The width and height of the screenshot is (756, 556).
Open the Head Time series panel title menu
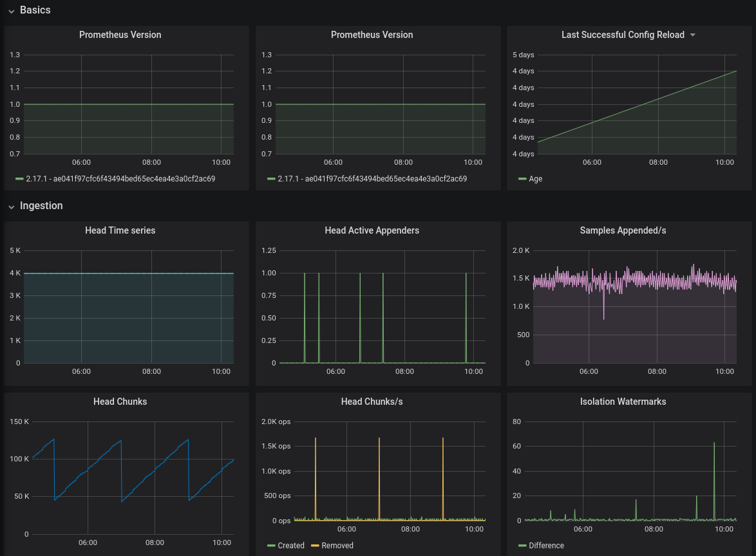(120, 230)
